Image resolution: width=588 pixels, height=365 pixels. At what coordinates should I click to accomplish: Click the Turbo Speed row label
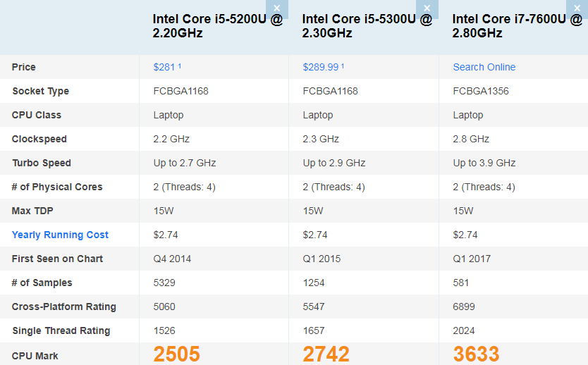[x=42, y=163]
